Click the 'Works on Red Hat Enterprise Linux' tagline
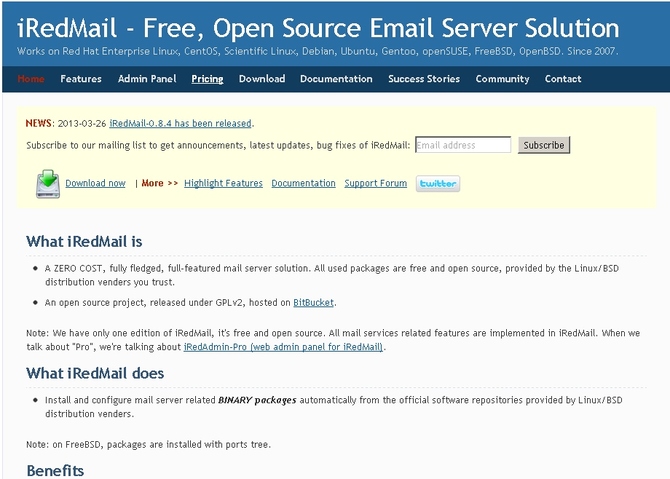The width and height of the screenshot is (670, 479). coord(317,51)
